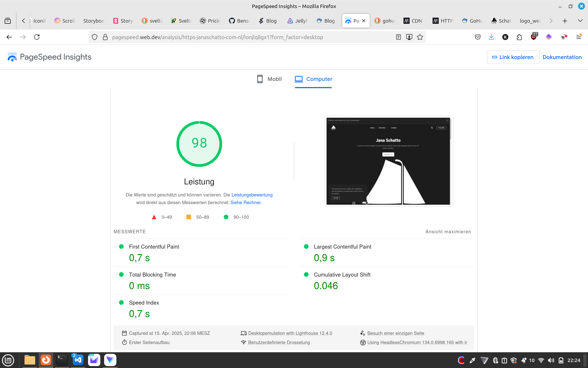
Task: Open uBlock Origin extension with badge 17
Action: tap(534, 36)
